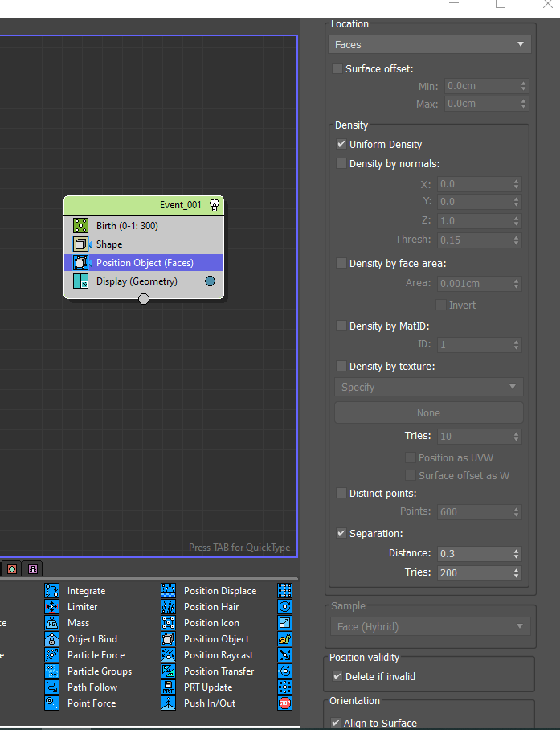Click the Path Follow operator icon

(x=52, y=687)
